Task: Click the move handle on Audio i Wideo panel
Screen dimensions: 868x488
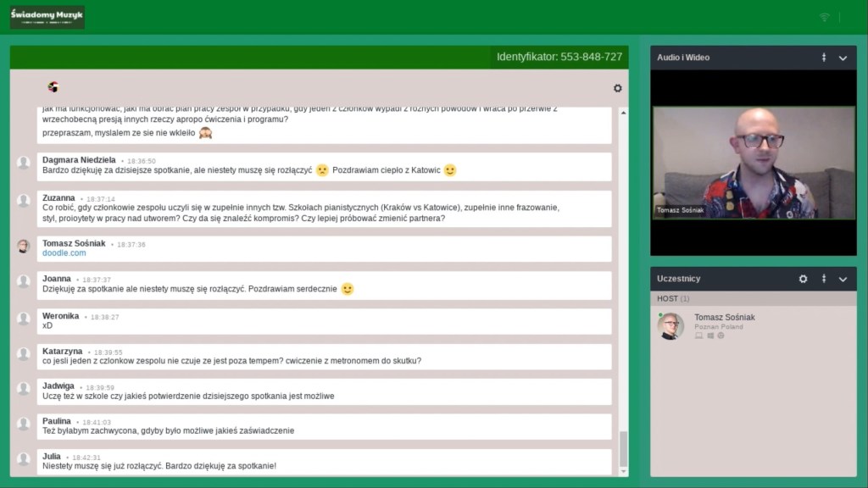Action: pyautogui.click(x=823, y=58)
